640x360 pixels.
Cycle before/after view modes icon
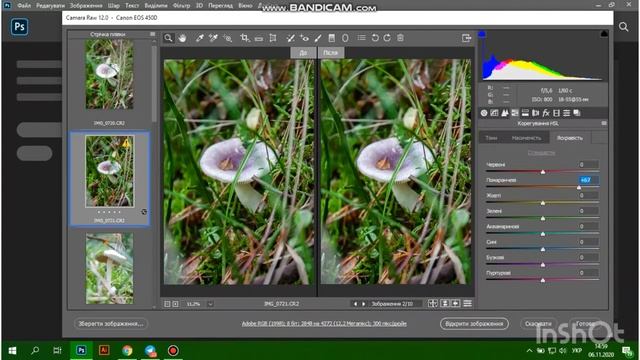[x=433, y=303]
